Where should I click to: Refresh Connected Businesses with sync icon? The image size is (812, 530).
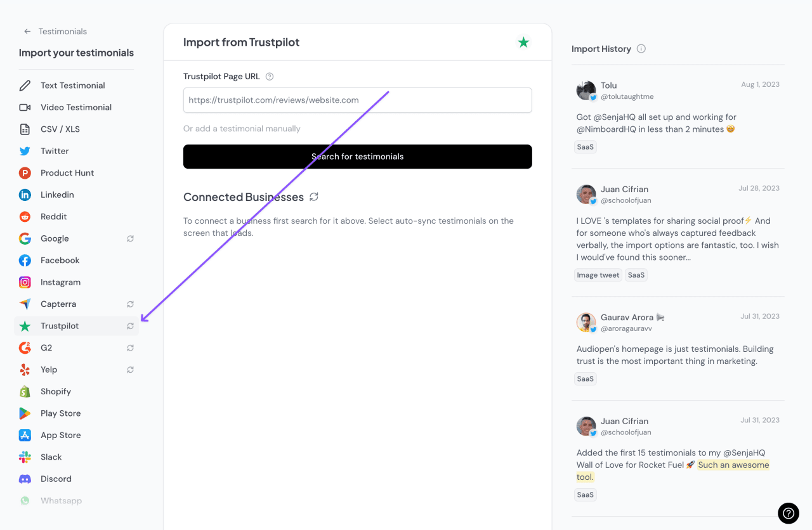[314, 197]
